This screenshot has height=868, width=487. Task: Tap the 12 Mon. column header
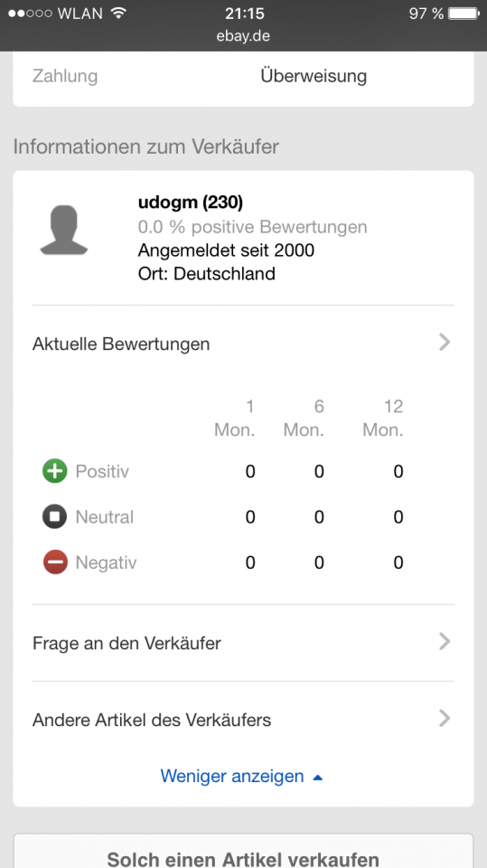(383, 418)
